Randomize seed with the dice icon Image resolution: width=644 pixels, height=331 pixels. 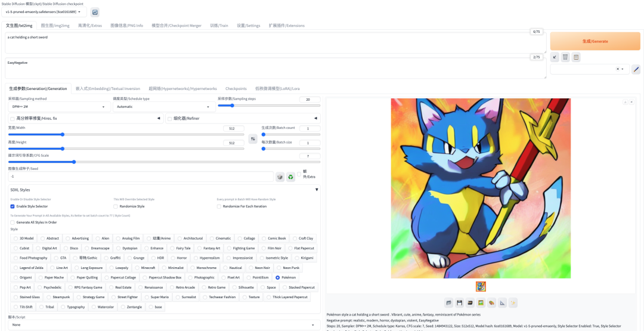coord(280,177)
